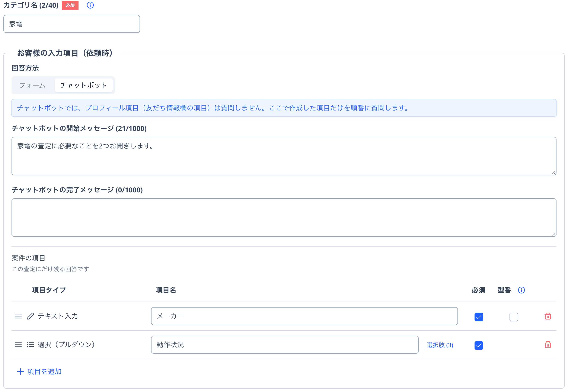
Task: Grab the drag handle of the テキスト入力 row
Action: pyautogui.click(x=18, y=316)
